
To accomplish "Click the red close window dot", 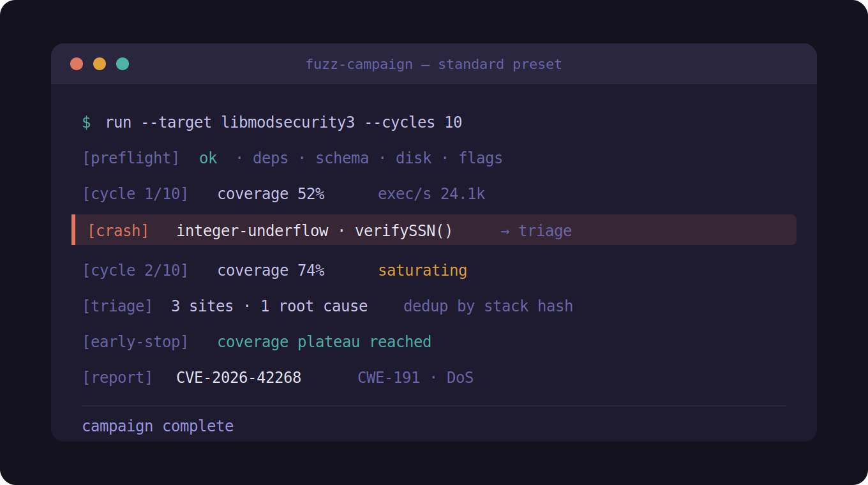I will [77, 64].
